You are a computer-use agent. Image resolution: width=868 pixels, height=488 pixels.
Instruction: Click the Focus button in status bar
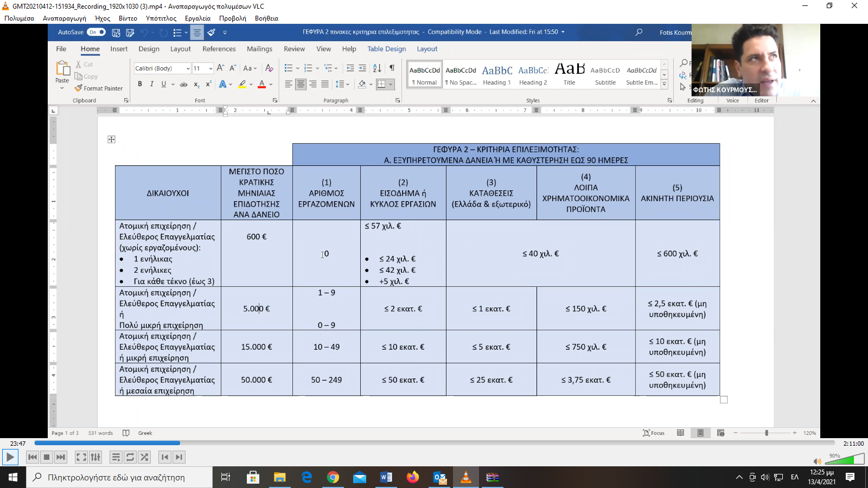pos(654,433)
